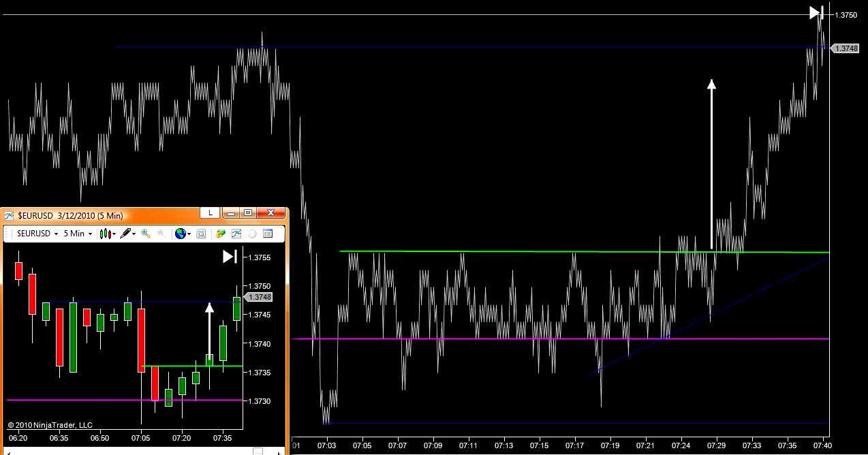868x455 pixels.
Task: Maximize the $EURUSD chart window
Action: pos(247,213)
